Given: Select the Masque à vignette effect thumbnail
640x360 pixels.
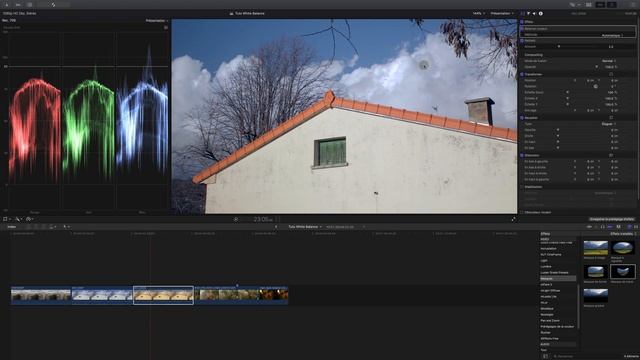Looking at the screenshot, I should 623,248.
